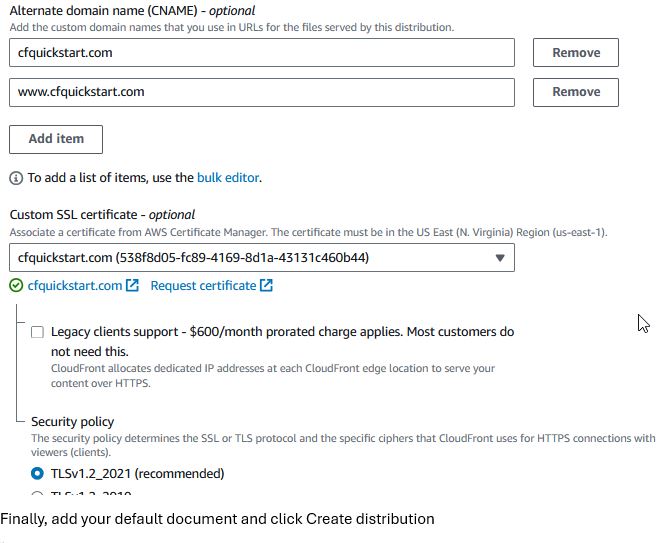Click the TLSv1.2_2021 (recommended) label
The height and width of the screenshot is (543, 660).
[x=138, y=474]
